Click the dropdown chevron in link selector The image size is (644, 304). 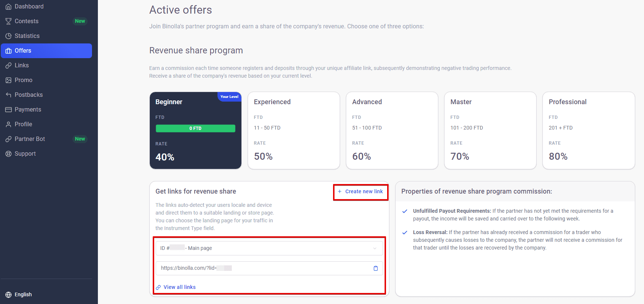click(375, 248)
